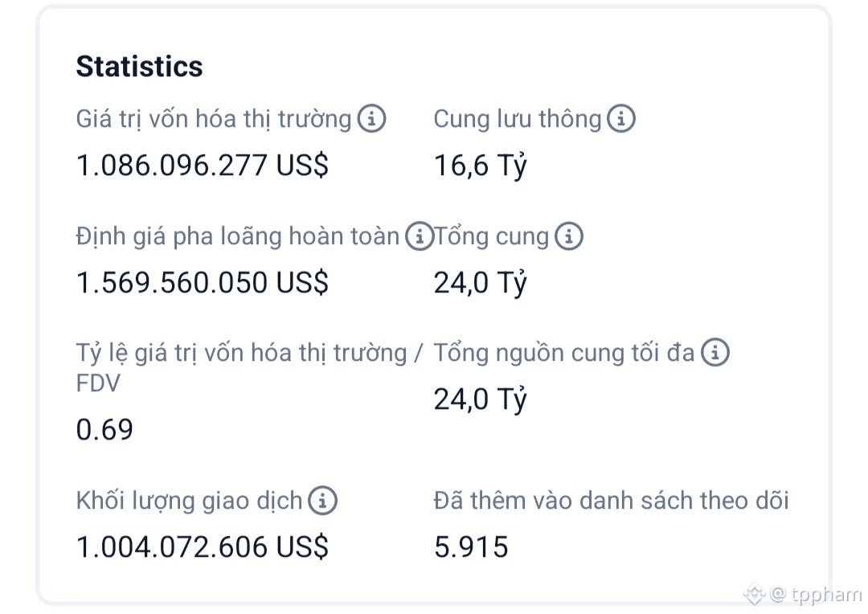Click the Khối lượng giao dịch label text

click(189, 501)
